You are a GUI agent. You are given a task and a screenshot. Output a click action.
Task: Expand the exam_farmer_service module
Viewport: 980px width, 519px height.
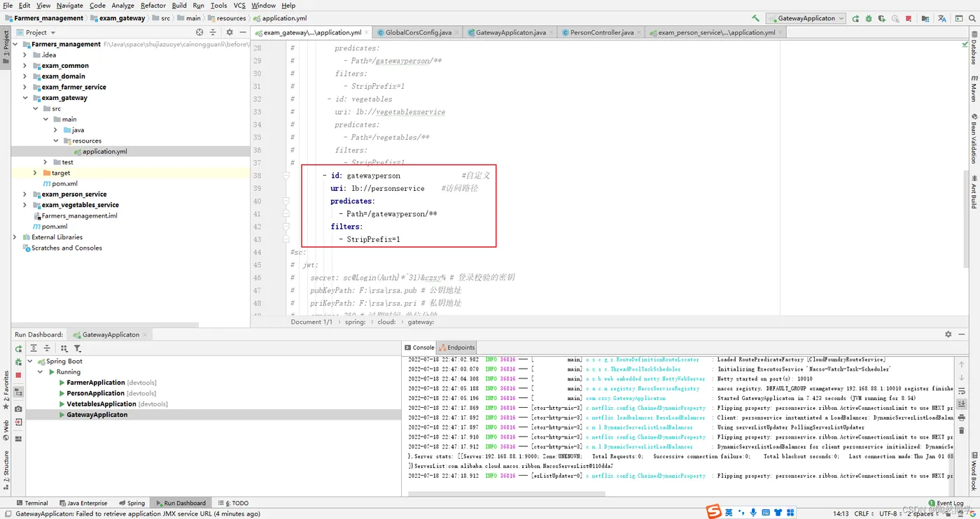pos(25,87)
